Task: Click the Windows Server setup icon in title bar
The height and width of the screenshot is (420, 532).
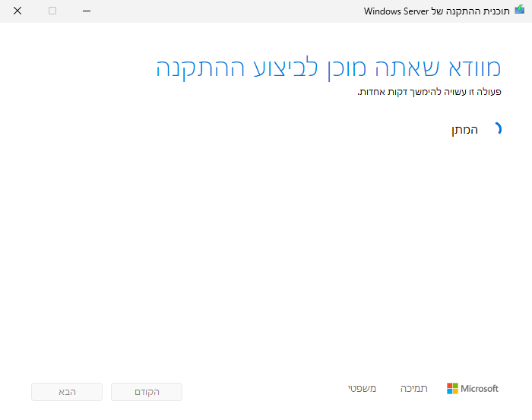Action: coord(520,11)
